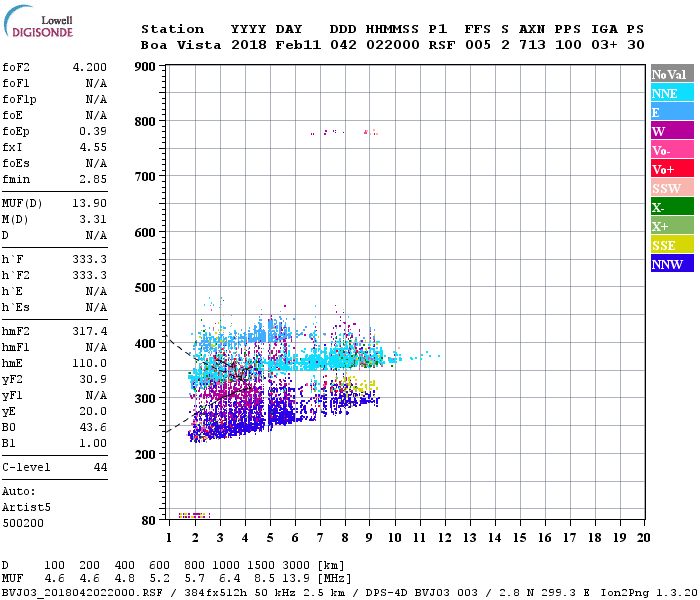Click the foF1 N/A value
This screenshot has height=600, width=700.
[96, 83]
